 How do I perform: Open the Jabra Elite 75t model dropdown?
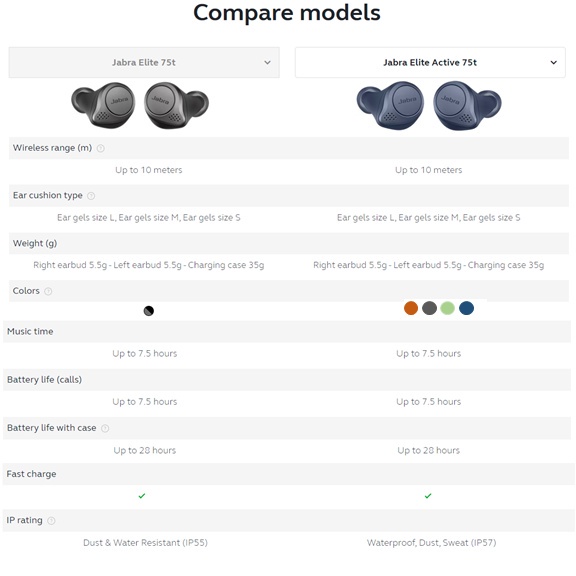pos(144,62)
